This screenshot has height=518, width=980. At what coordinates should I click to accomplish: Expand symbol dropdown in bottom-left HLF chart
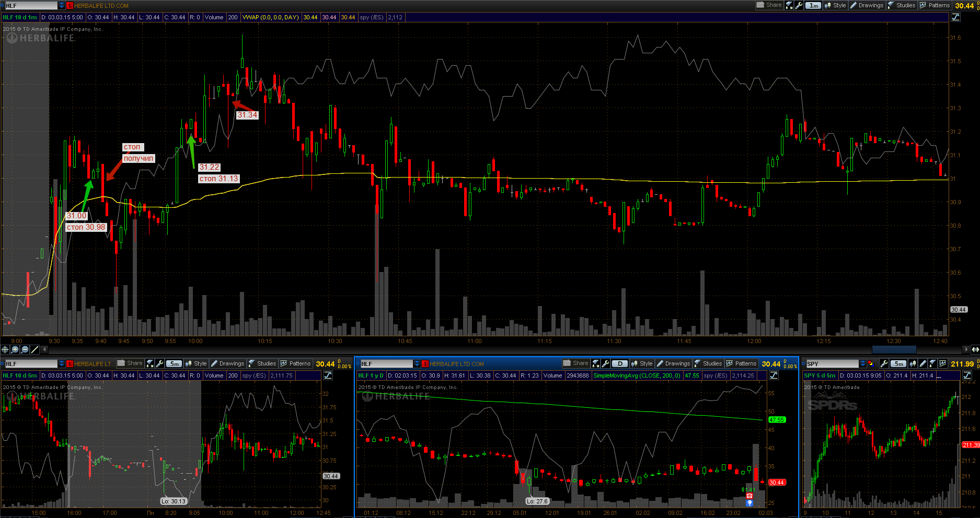(x=62, y=364)
